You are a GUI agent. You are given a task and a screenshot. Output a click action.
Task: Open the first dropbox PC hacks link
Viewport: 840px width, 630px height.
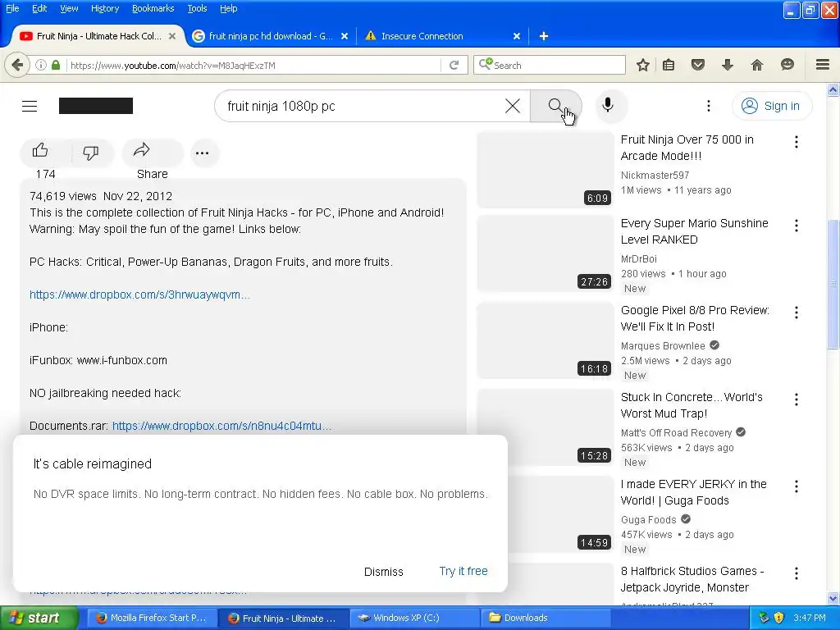pos(139,294)
